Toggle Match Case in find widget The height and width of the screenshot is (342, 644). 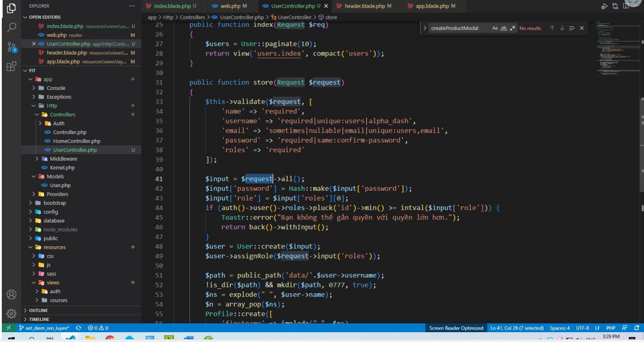[x=495, y=28]
